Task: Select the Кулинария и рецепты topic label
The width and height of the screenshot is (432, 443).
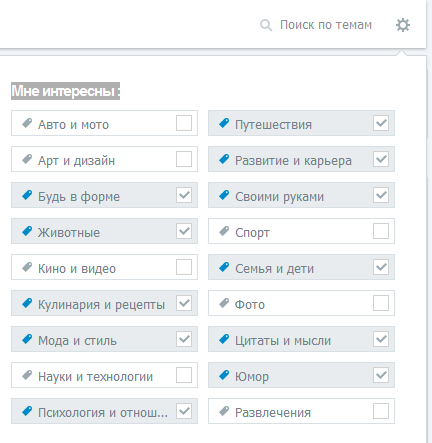Action: pos(101,305)
